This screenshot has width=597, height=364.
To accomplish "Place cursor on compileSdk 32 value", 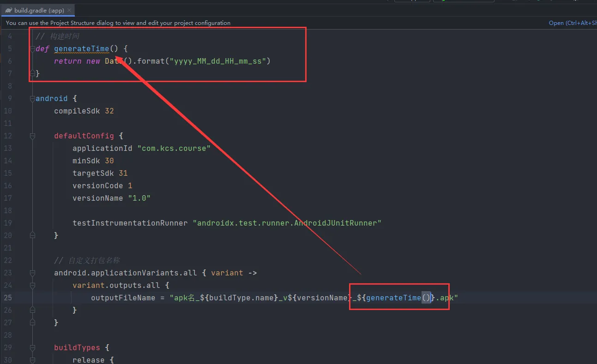I will click(109, 111).
